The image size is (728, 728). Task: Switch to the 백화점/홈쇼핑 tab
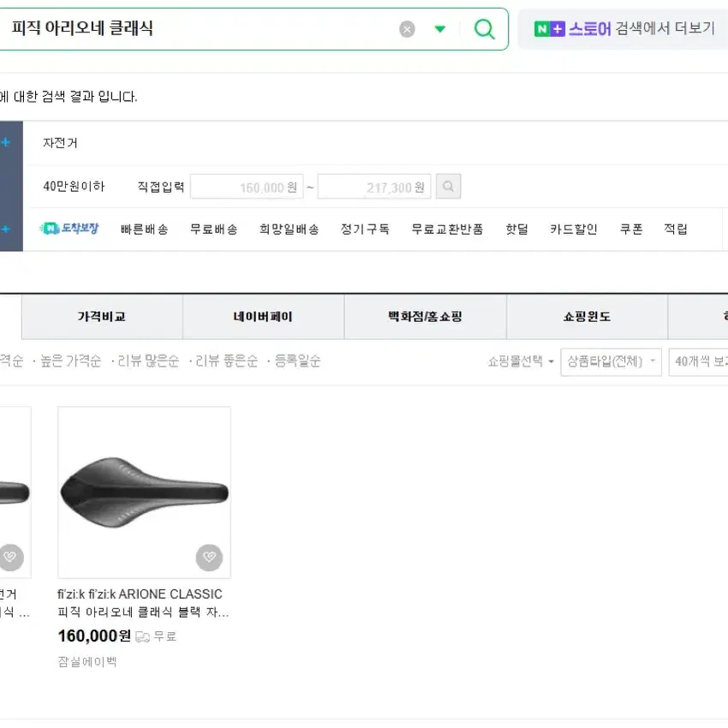coord(426,317)
